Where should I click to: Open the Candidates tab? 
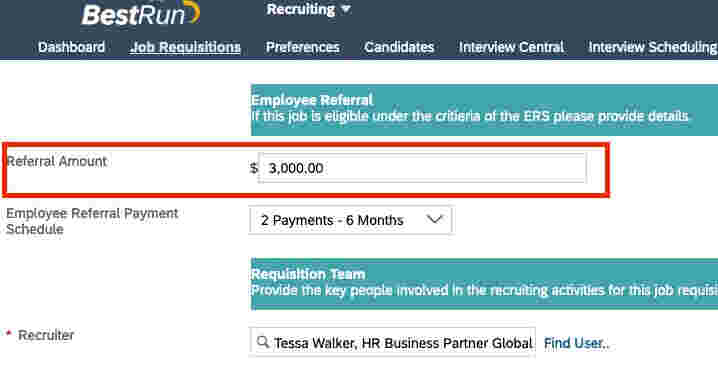(x=399, y=47)
